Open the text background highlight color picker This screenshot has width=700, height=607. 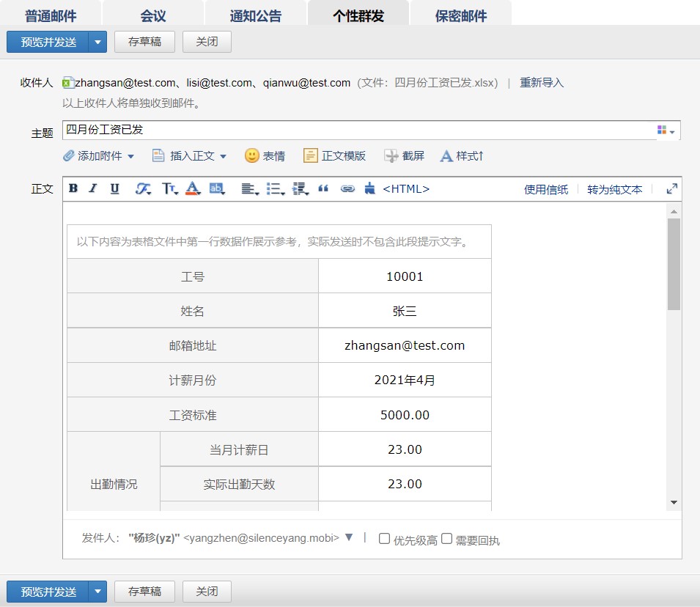point(217,188)
